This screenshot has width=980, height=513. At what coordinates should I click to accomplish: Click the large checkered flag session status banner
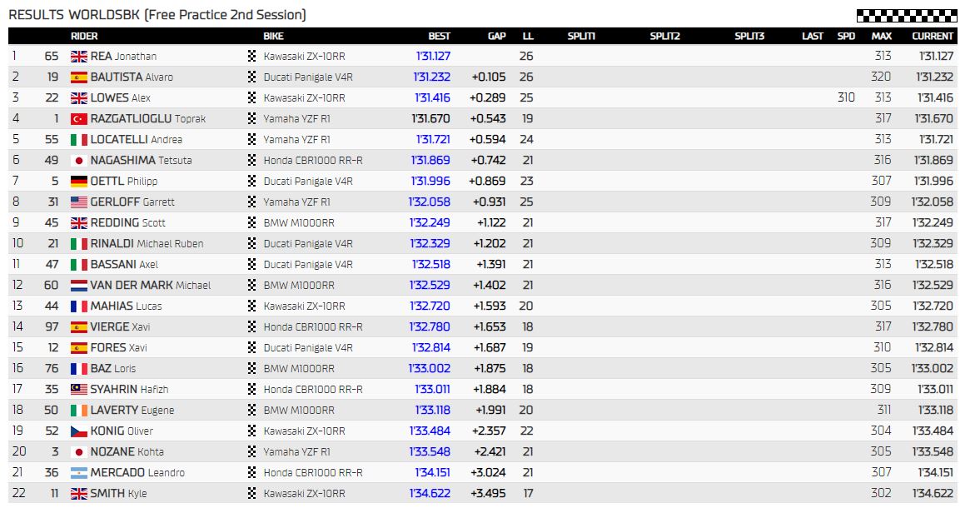(x=906, y=16)
